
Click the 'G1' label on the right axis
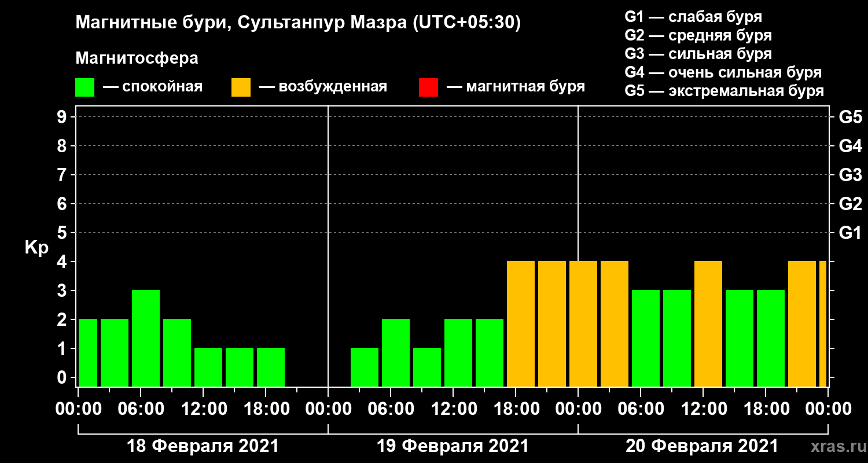850,233
